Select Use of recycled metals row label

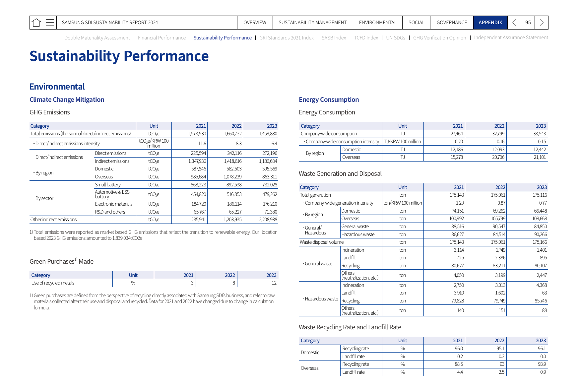click(53, 283)
